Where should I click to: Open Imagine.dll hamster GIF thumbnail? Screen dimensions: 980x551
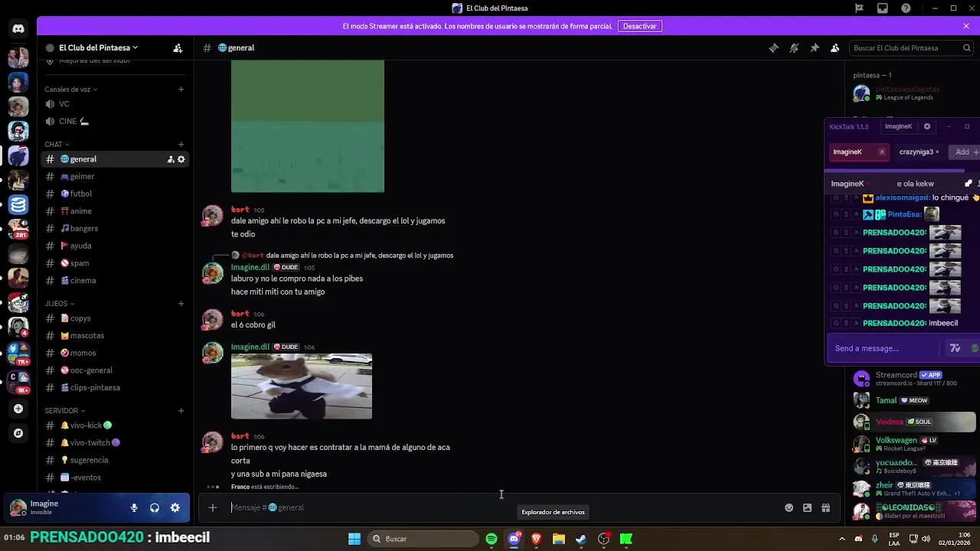pos(302,386)
